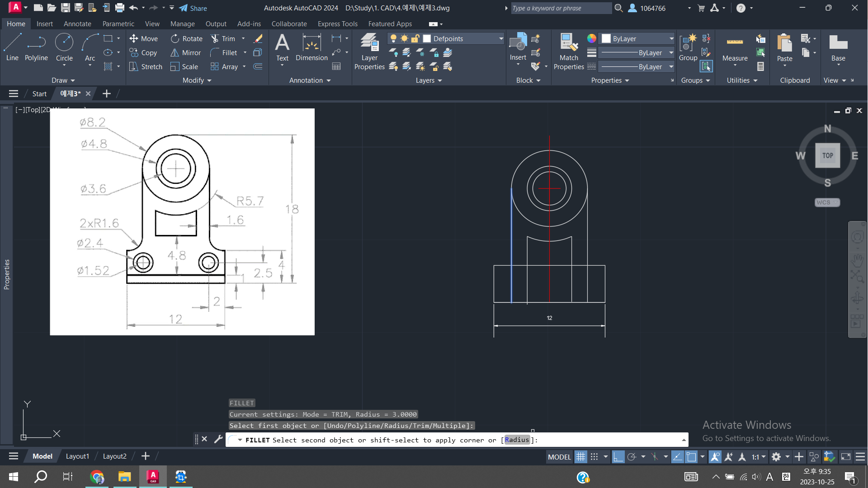Switch to the Annotate ribbon tab
The height and width of the screenshot is (488, 868).
(77, 24)
